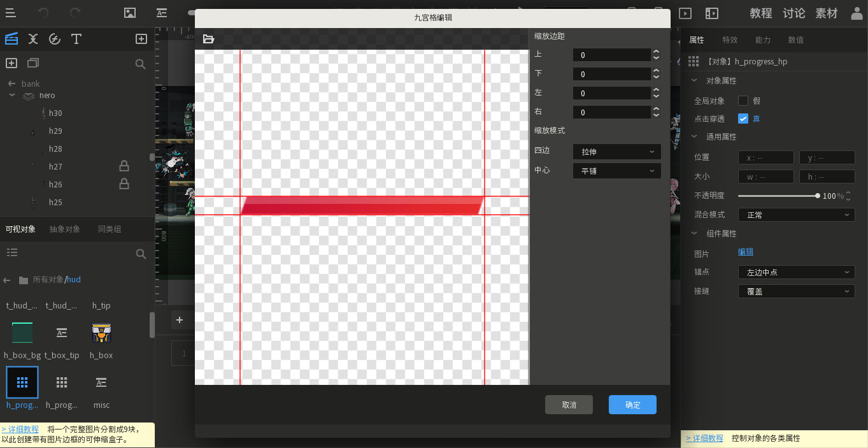Click the add-object plus icon below the toolbar
This screenshot has height=448, width=868.
coord(11,62)
